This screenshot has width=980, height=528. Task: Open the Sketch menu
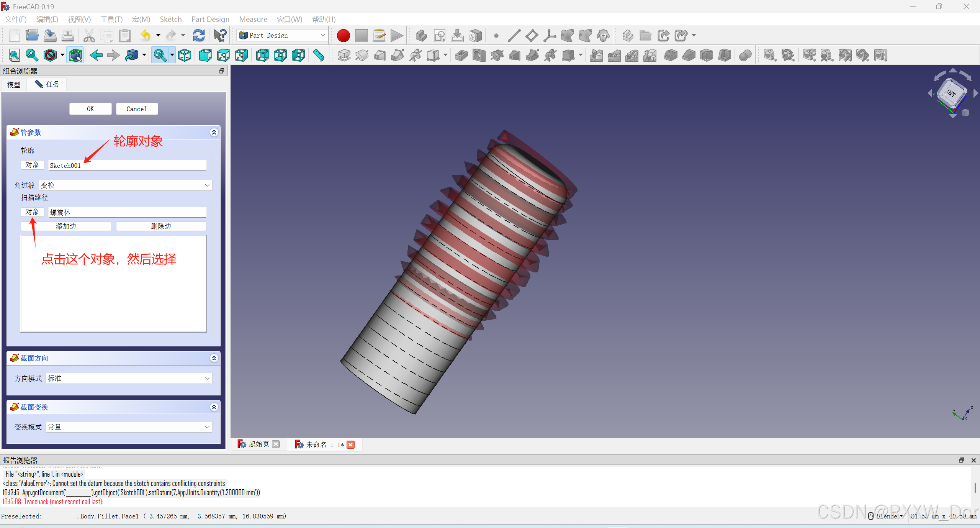pos(170,19)
